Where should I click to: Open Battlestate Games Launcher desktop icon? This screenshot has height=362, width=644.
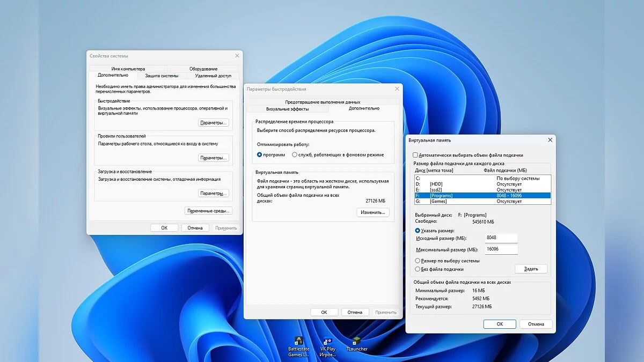299,342
